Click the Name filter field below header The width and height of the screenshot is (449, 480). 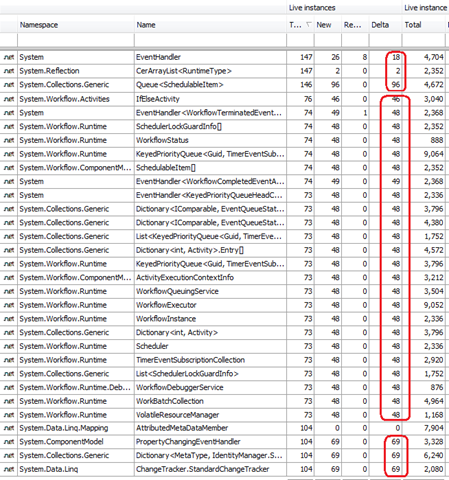coord(210,40)
